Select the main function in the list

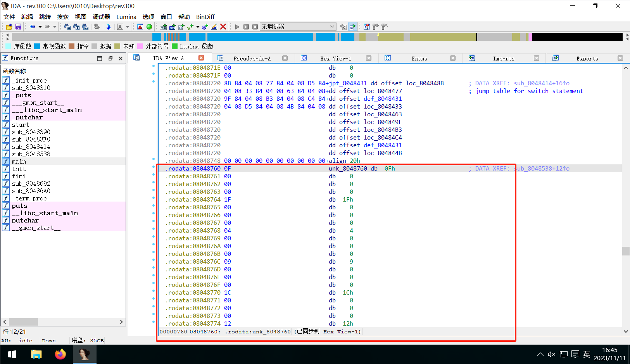tap(64, 161)
